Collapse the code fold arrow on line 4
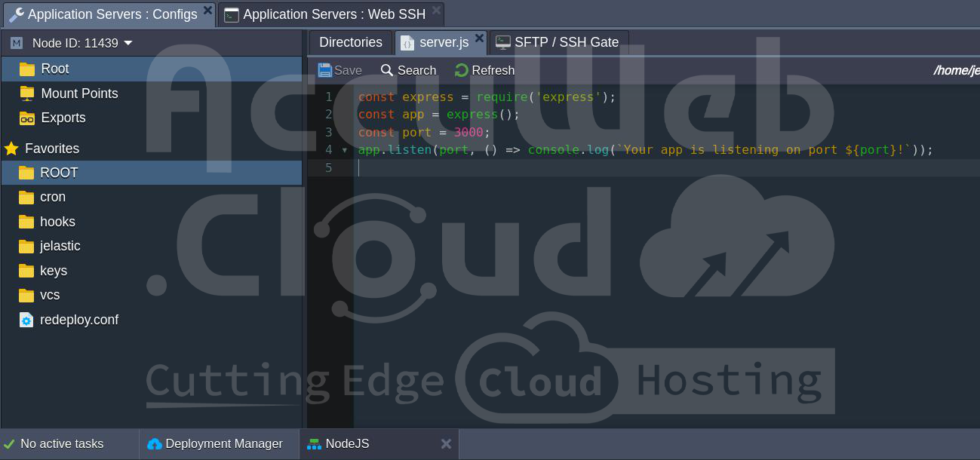980x460 pixels. point(345,150)
